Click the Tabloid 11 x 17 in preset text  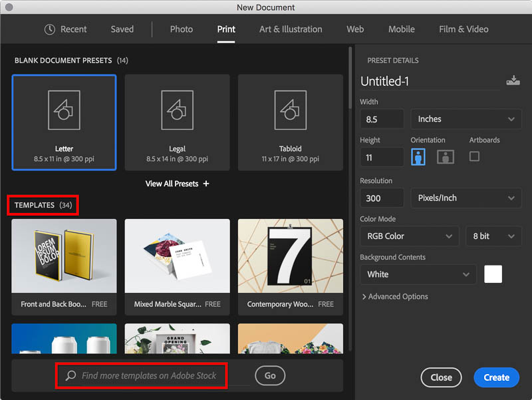(291, 159)
